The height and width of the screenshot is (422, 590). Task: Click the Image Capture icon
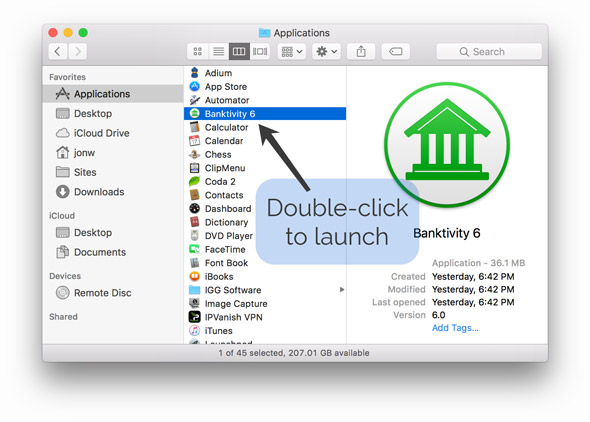tap(195, 304)
